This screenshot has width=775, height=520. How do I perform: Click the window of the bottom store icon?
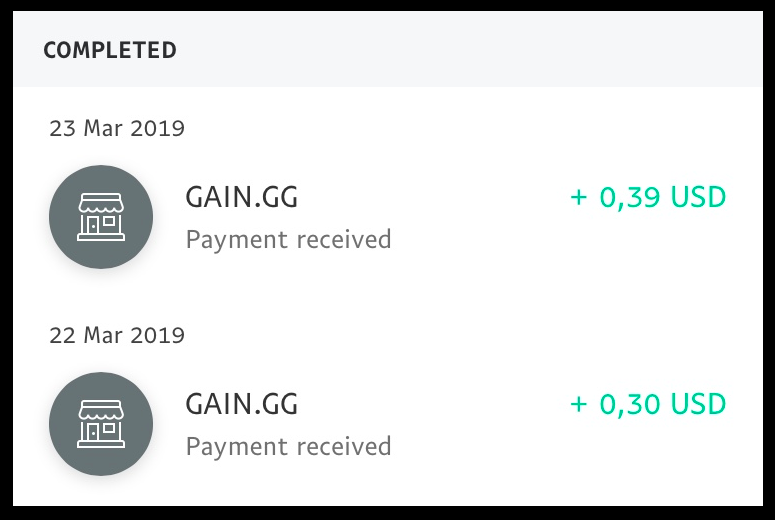[109, 428]
